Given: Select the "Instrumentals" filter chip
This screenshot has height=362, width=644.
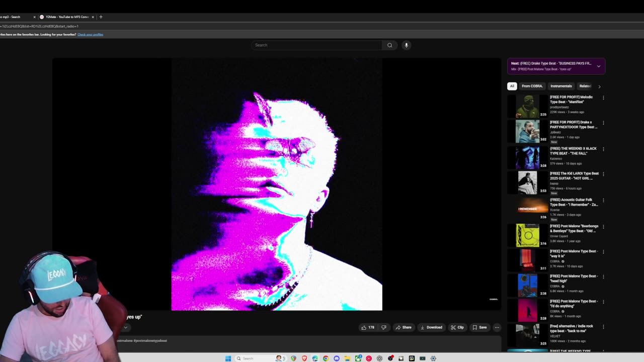Looking at the screenshot, I should [561, 86].
